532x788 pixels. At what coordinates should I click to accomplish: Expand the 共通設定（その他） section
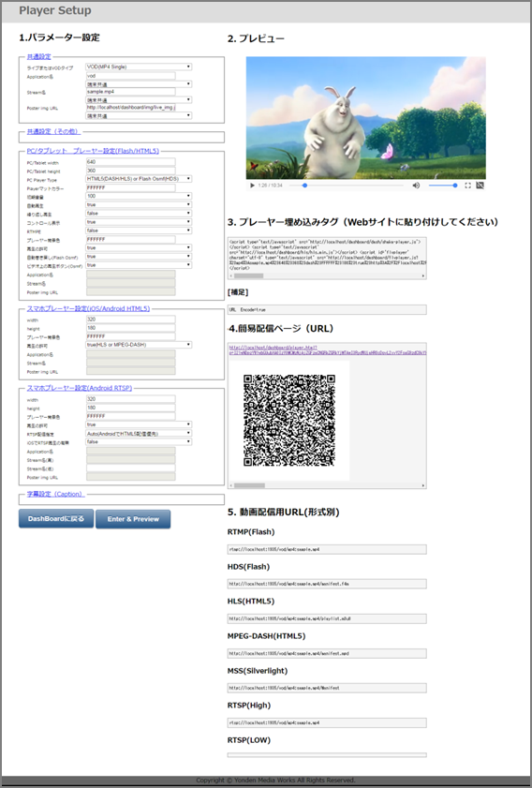pyautogui.click(x=52, y=131)
